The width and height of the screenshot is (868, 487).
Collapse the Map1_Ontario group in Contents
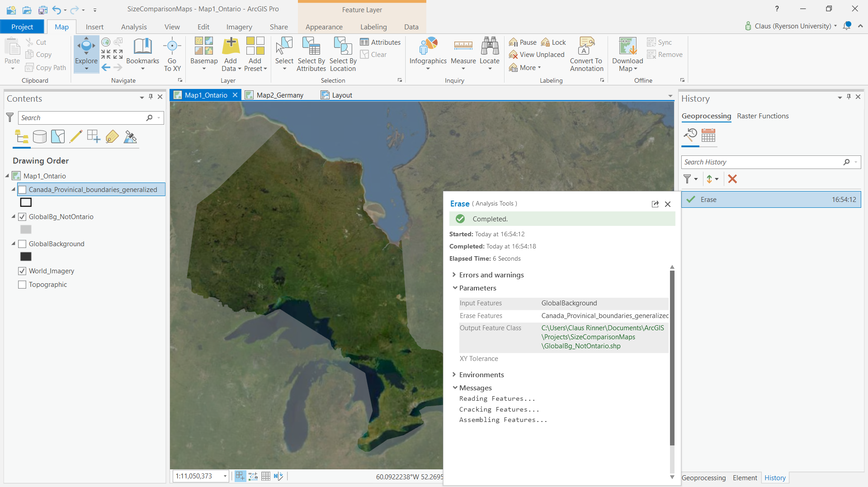point(6,176)
